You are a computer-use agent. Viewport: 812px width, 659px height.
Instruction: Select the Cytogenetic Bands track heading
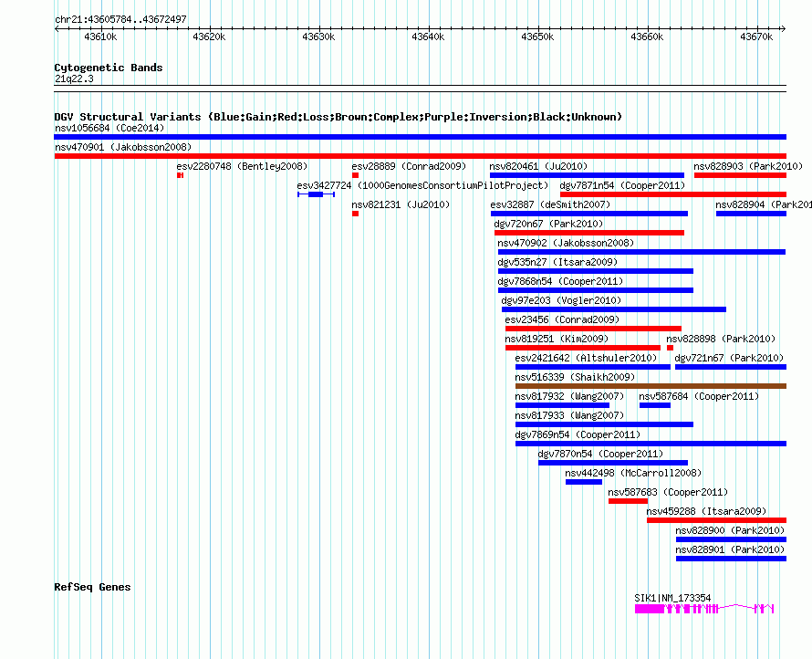(109, 68)
